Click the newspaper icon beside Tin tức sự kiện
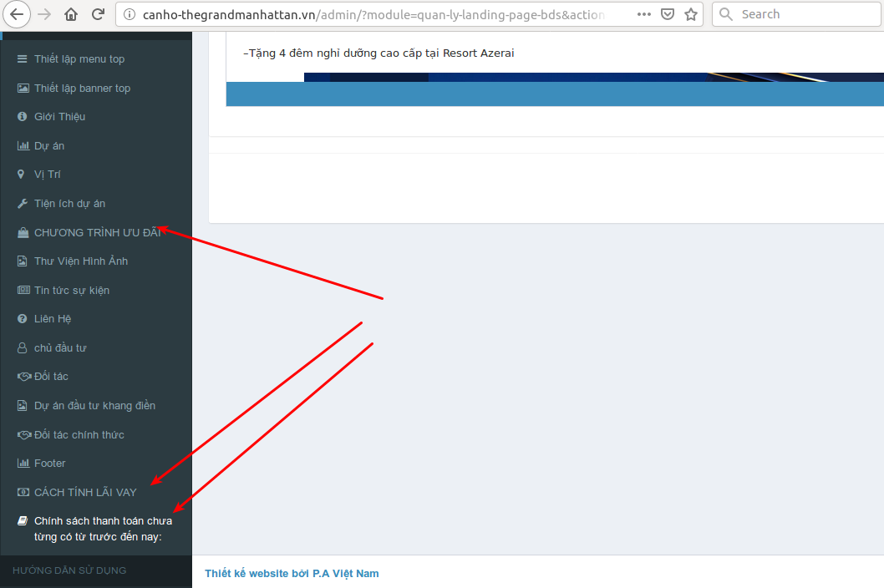The width and height of the screenshot is (884, 588). (23, 291)
